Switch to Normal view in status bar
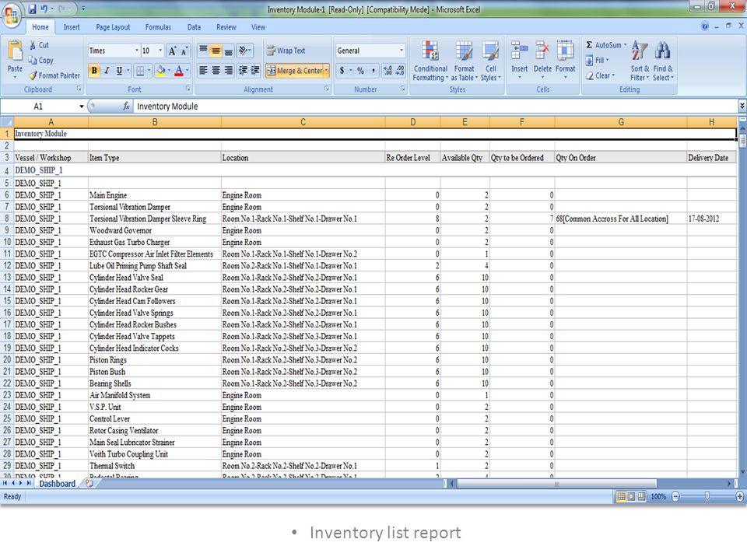The width and height of the screenshot is (747, 560). coord(621,497)
